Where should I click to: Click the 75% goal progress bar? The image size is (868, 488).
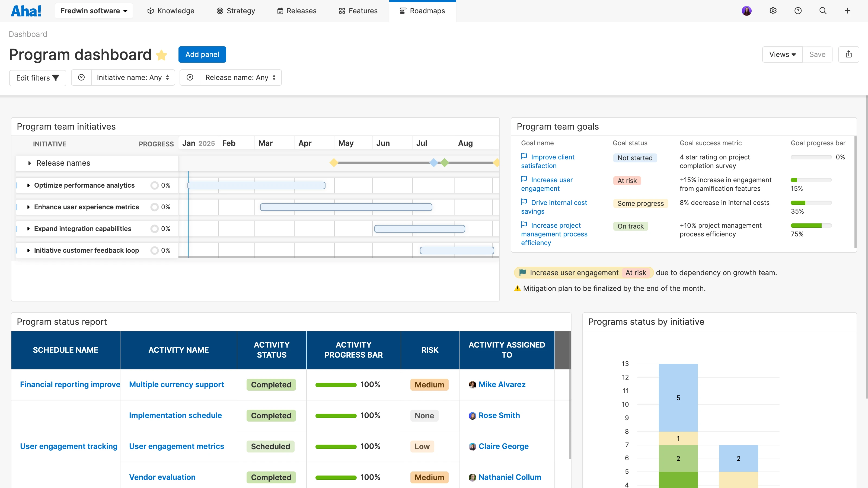click(811, 226)
